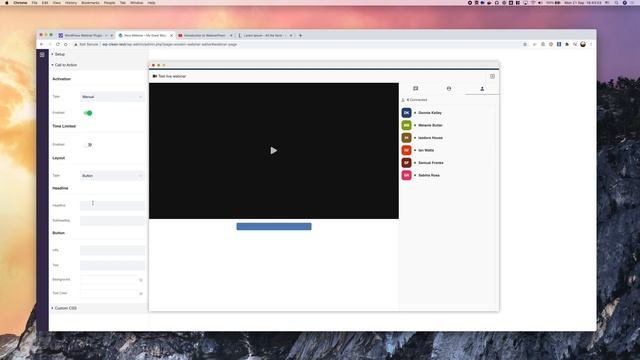Open the Apple menu
This screenshot has height=360, width=640.
pyautogui.click(x=7, y=3)
